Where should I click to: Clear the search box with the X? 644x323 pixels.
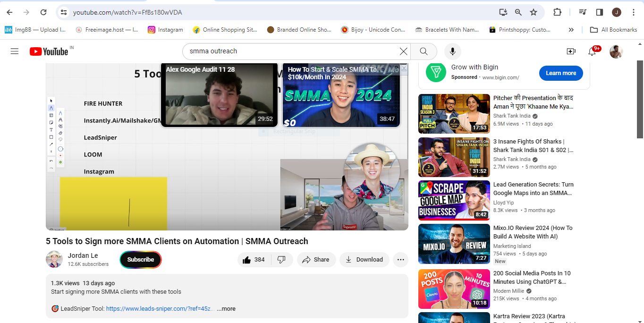click(403, 51)
